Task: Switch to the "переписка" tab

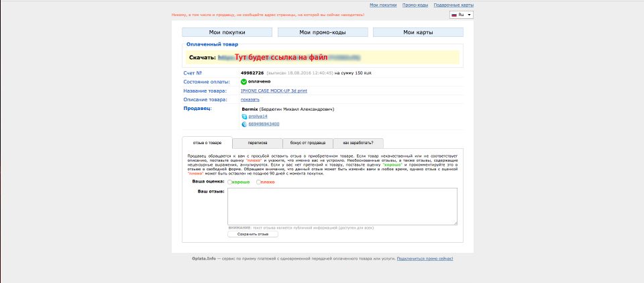Action: (257, 143)
